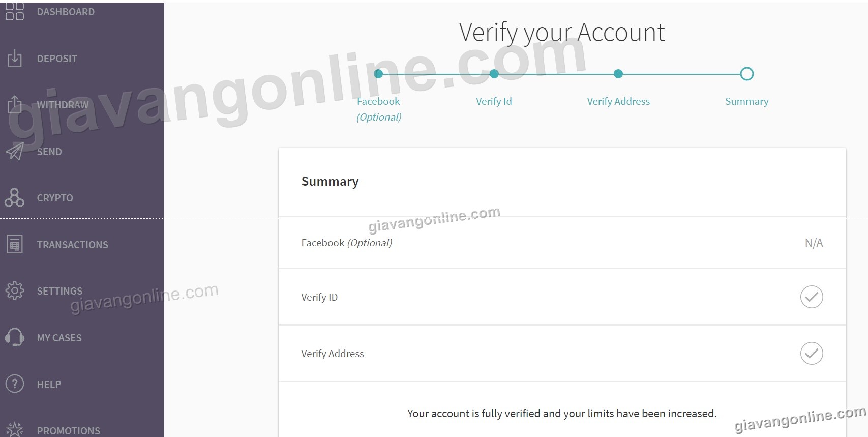Open the CRYPTO menu label
The height and width of the screenshot is (437, 868).
pyautogui.click(x=55, y=198)
